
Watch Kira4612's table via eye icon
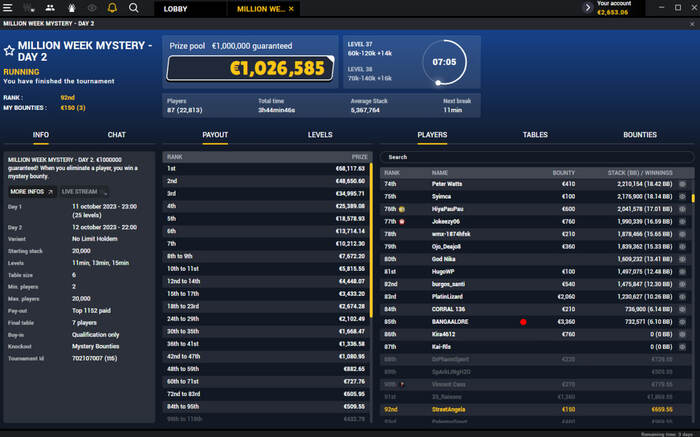click(x=682, y=334)
